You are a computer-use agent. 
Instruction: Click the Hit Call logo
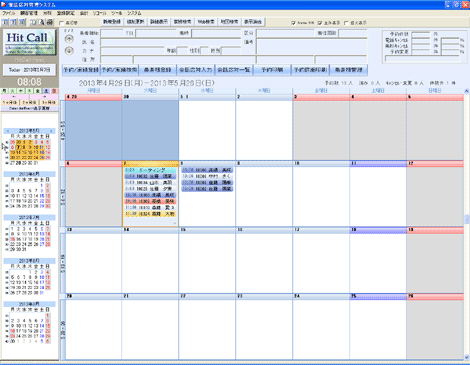(29, 43)
